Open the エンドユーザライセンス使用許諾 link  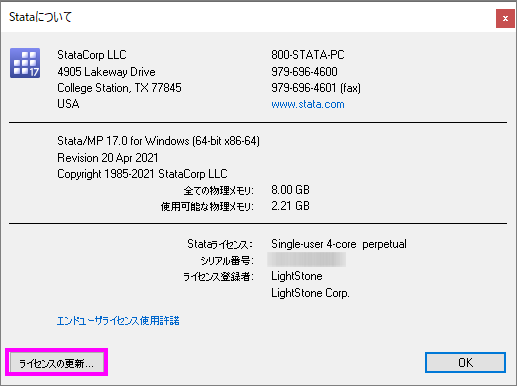(x=118, y=321)
